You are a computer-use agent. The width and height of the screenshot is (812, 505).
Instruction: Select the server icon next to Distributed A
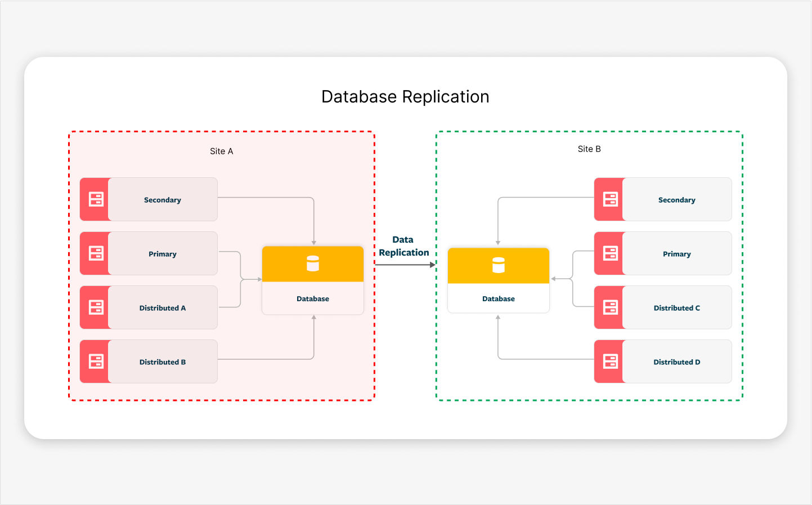click(x=96, y=307)
